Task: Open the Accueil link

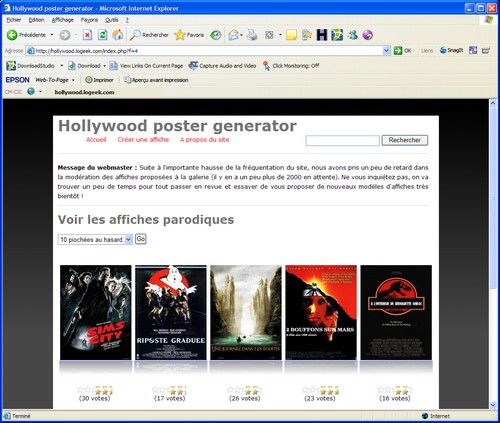Action: pyautogui.click(x=96, y=139)
